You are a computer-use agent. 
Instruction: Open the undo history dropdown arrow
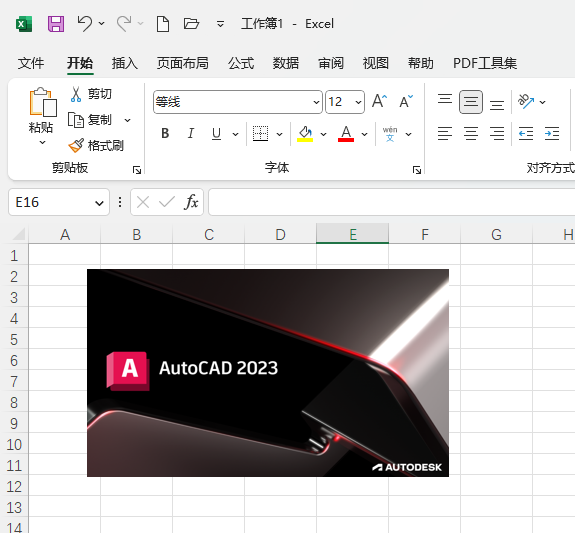click(102, 24)
